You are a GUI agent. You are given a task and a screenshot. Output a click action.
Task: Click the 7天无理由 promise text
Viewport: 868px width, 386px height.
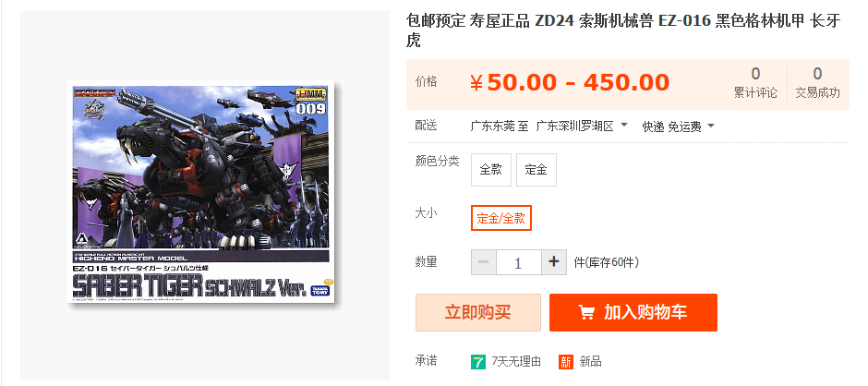[x=516, y=362]
